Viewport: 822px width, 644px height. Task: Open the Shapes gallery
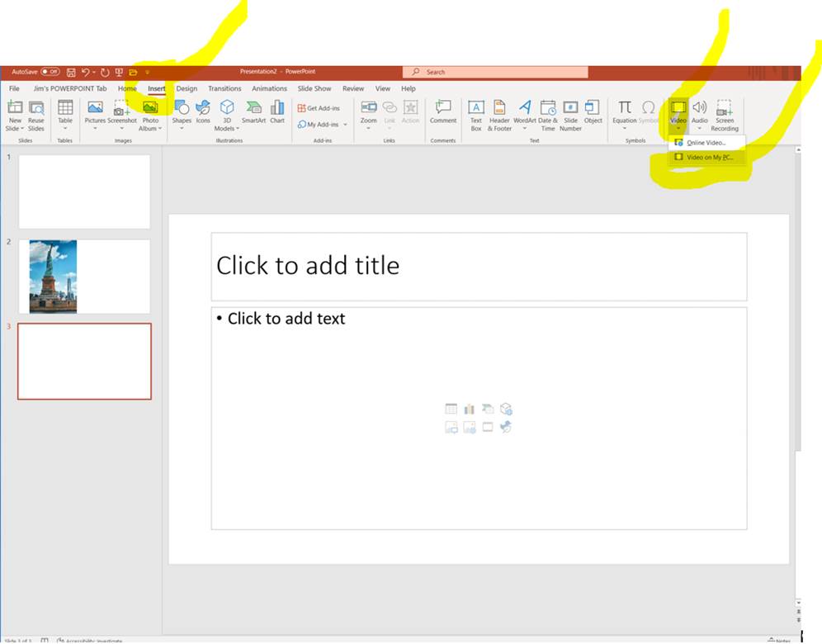coord(182,114)
